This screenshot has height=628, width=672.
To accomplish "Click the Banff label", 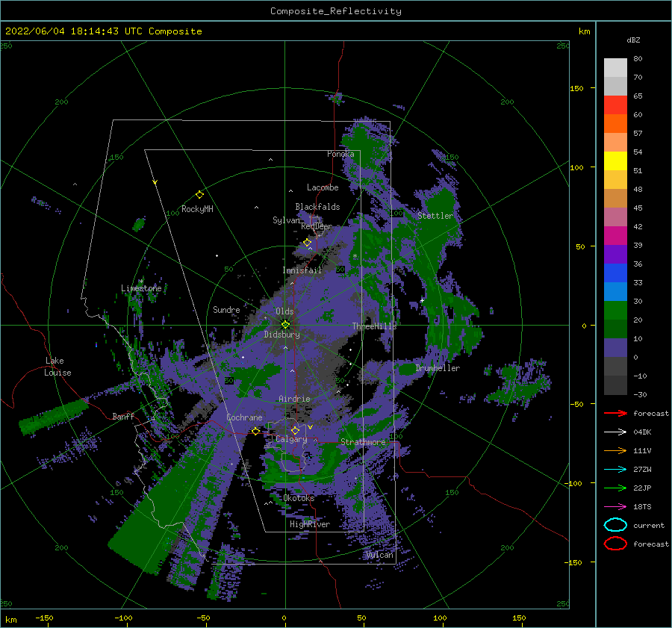I will point(123,416).
